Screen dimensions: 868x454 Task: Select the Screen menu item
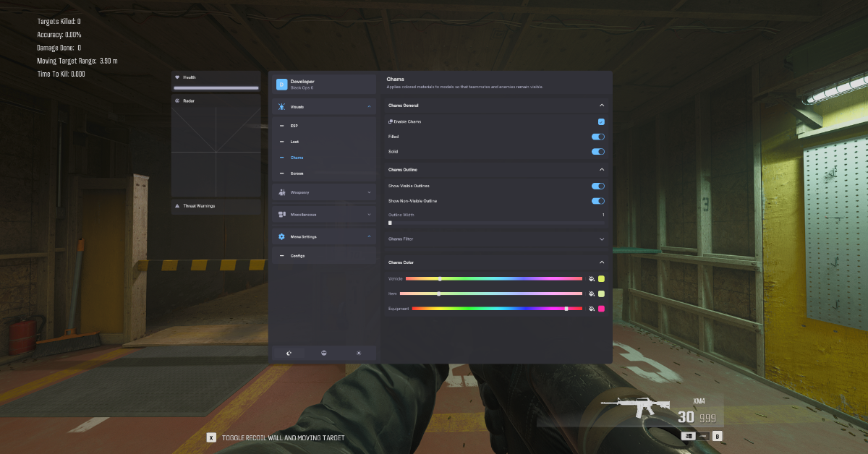tap(297, 174)
